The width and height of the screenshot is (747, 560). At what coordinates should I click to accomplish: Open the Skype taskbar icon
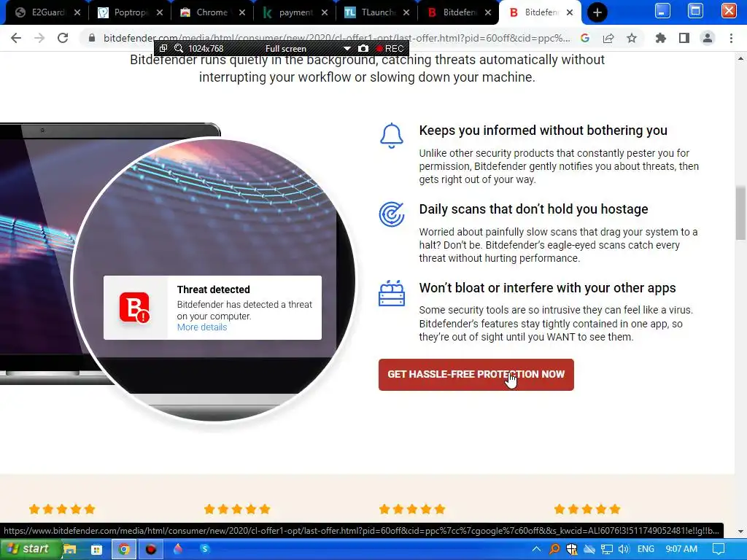[x=205, y=549]
